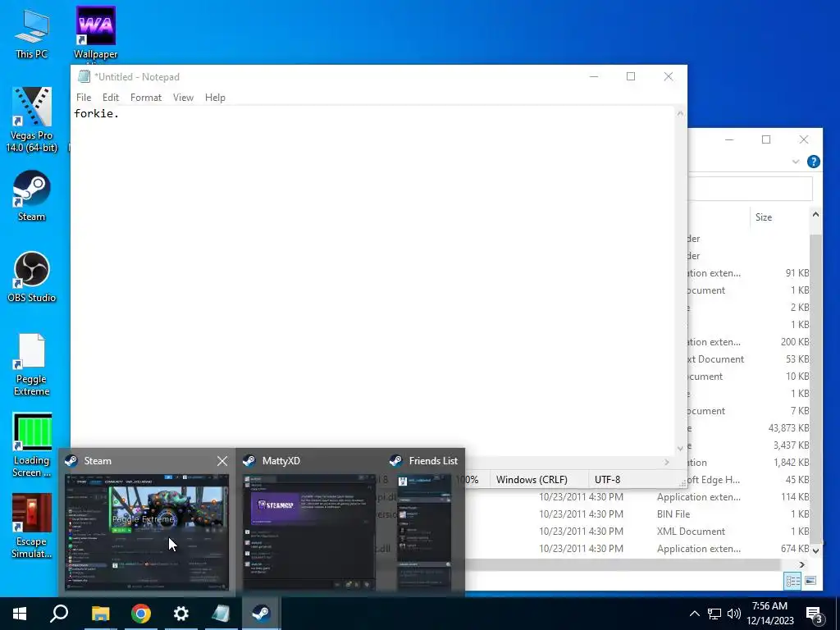This screenshot has width=840, height=630.
Task: Open Notepad Edit menu
Action: tap(111, 98)
